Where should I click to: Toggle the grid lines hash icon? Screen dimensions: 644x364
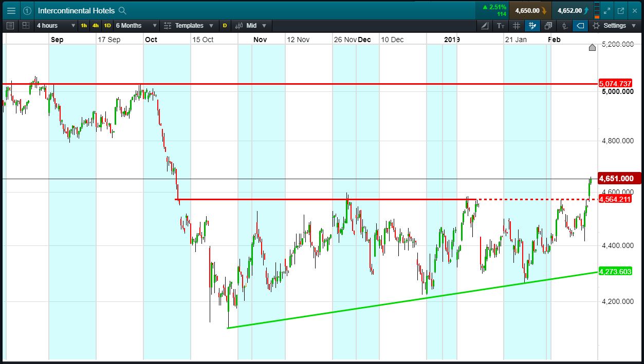[x=517, y=25]
